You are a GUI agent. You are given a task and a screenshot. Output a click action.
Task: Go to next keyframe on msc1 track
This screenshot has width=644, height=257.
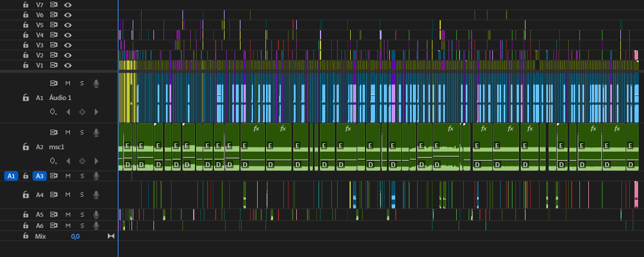click(96, 161)
